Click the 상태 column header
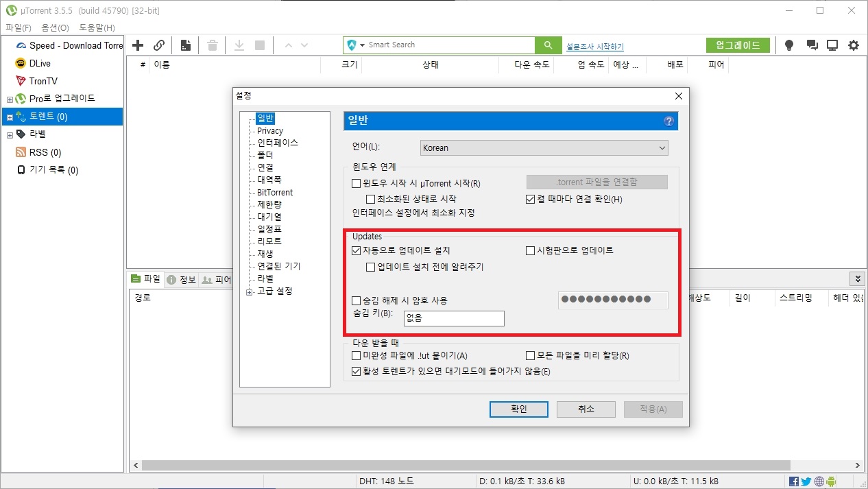868x489 pixels. coord(430,65)
